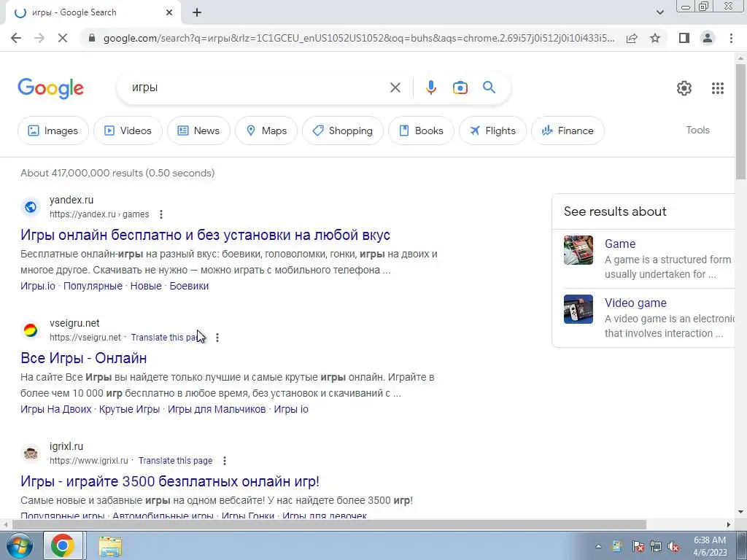Follow the Новые sitelink
The image size is (747, 560).
point(146,286)
